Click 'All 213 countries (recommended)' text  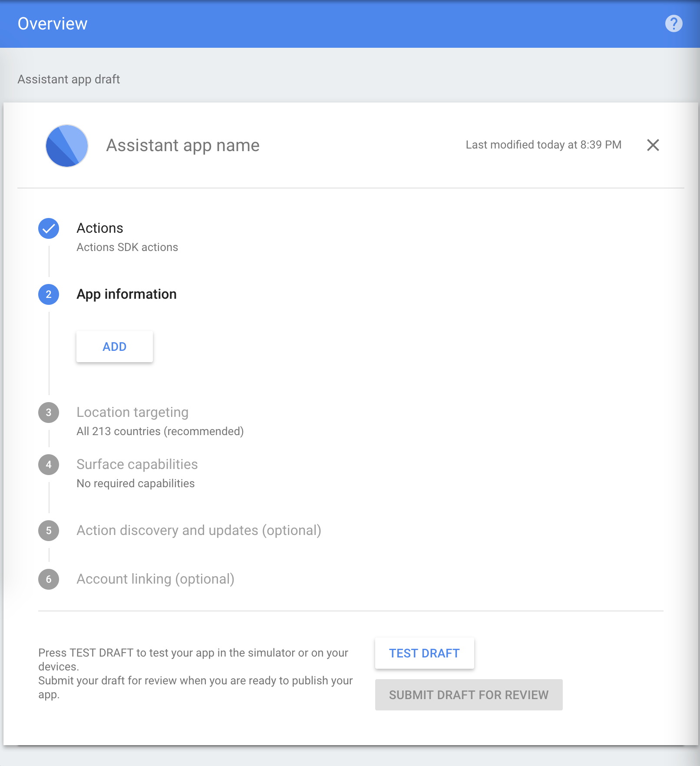160,432
